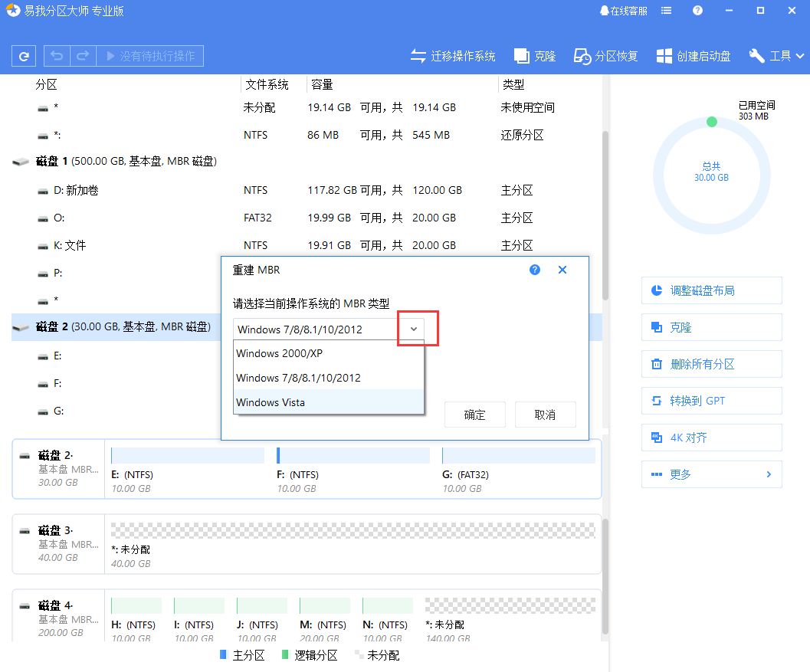Viewport: 810px width, 672px height.
Task: Click 取消 to cancel the dialog
Action: point(545,414)
